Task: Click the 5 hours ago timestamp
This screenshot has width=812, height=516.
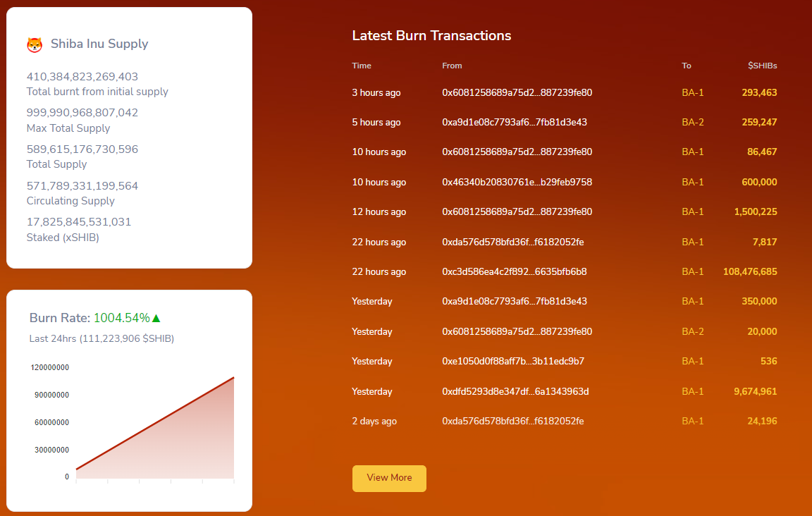Action: [x=376, y=122]
